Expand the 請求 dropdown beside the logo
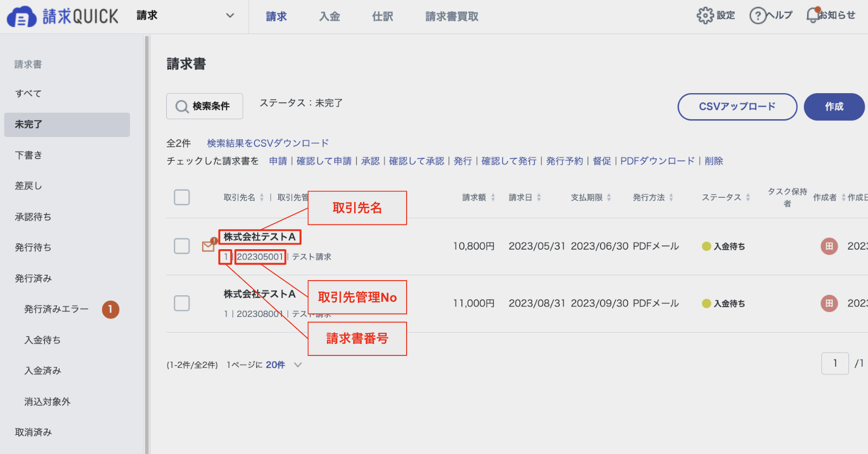Image resolution: width=868 pixels, height=454 pixels. (x=230, y=16)
